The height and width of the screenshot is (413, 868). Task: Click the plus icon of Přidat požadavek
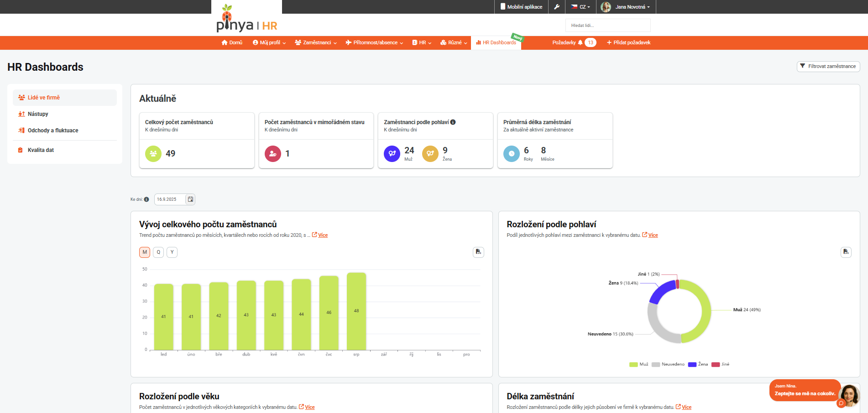[x=609, y=42]
